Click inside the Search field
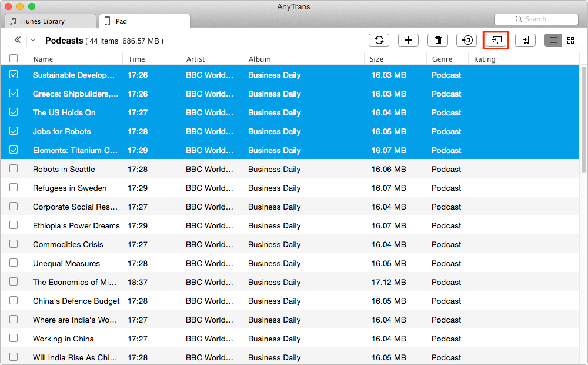588x365 pixels. (536, 19)
